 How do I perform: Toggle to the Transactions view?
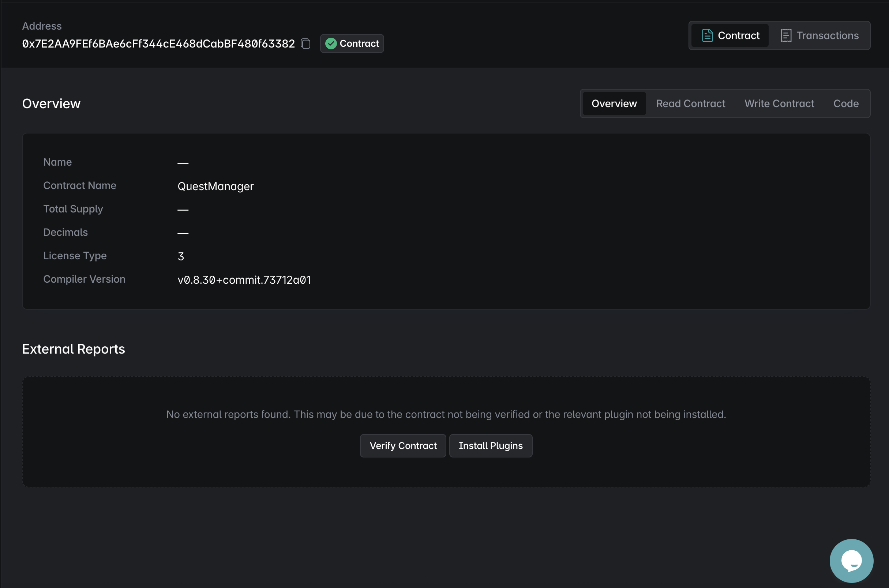pyautogui.click(x=821, y=35)
